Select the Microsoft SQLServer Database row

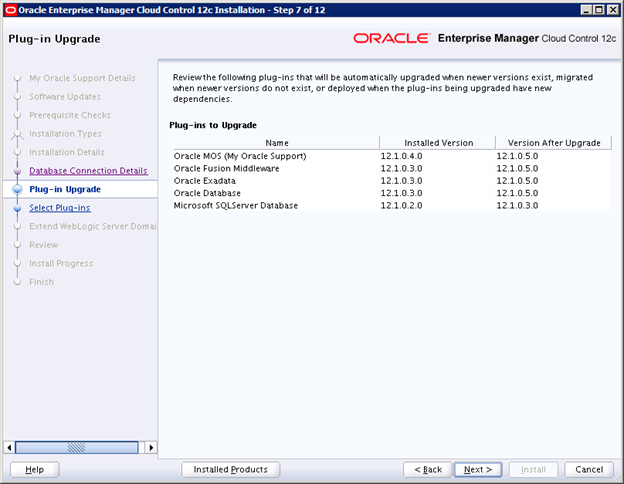point(392,205)
